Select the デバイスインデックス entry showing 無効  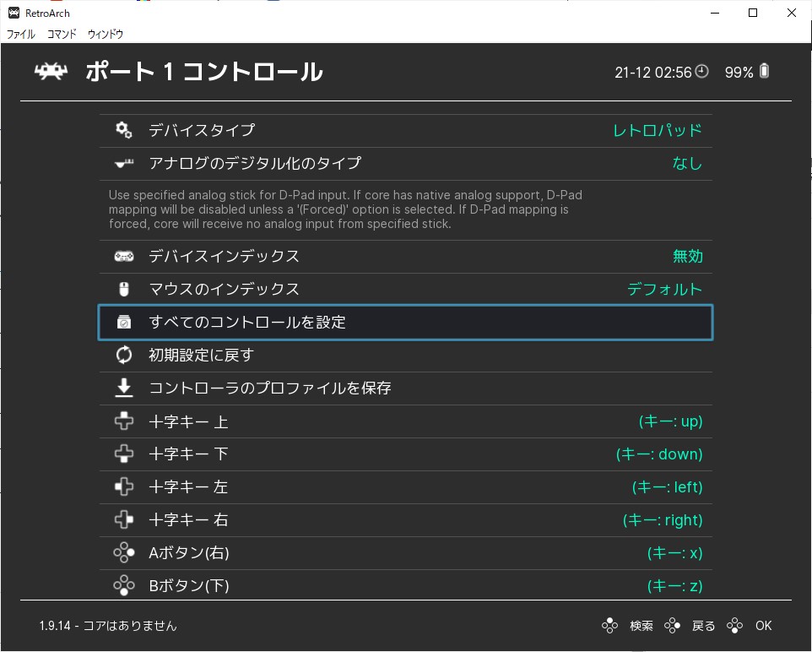[x=405, y=257]
